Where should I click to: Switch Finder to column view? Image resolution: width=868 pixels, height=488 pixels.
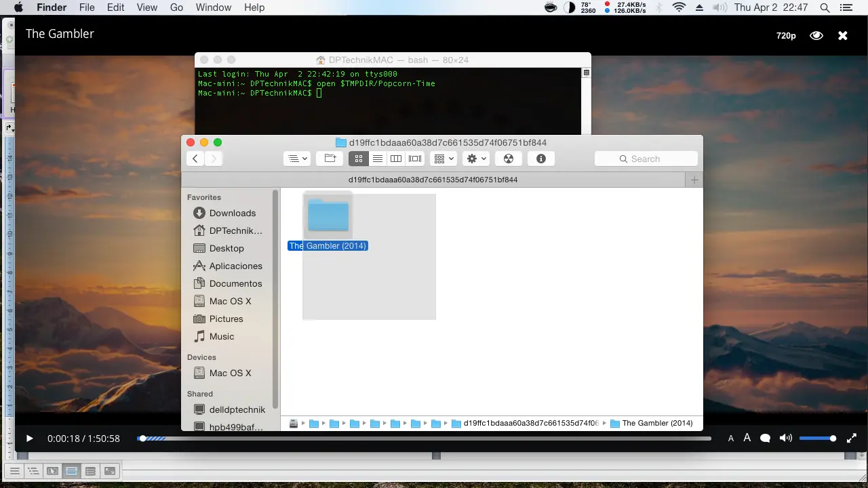[396, 159]
